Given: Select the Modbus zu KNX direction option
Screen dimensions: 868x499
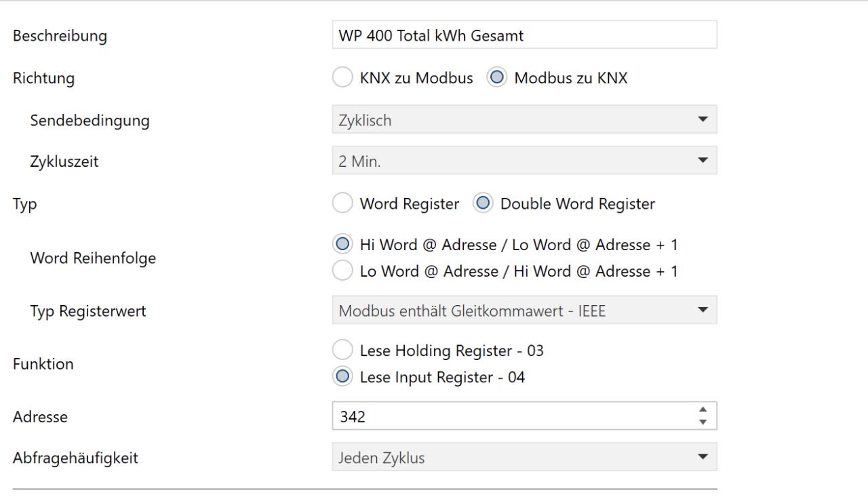Looking at the screenshot, I should [496, 78].
